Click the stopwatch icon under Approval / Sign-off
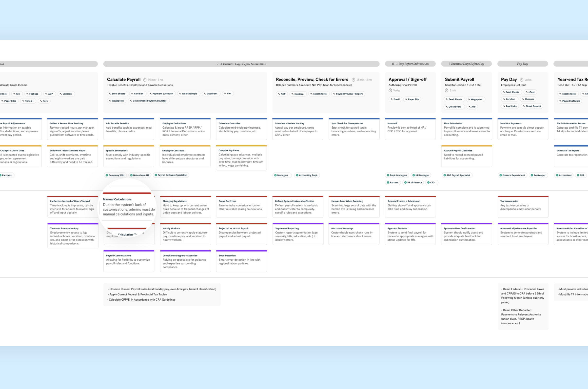 click(x=390, y=90)
